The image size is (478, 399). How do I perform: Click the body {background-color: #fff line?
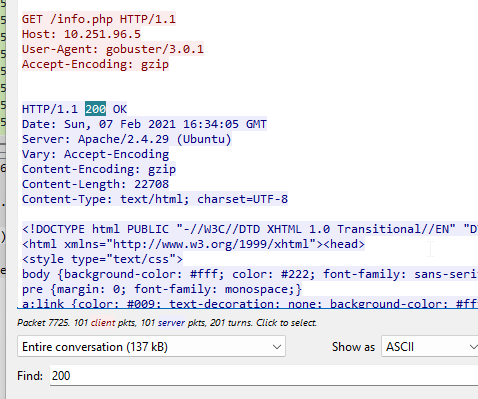[x=250, y=274]
